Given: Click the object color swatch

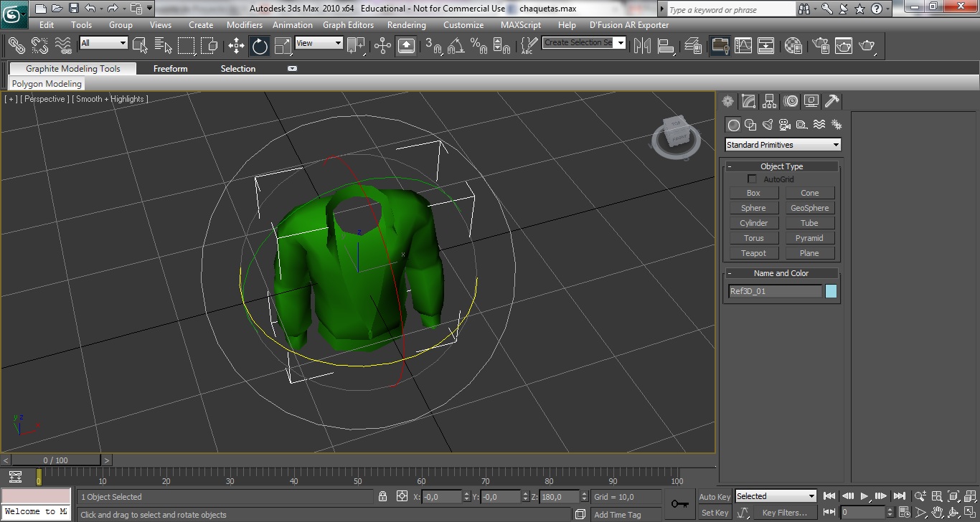Looking at the screenshot, I should coord(831,291).
